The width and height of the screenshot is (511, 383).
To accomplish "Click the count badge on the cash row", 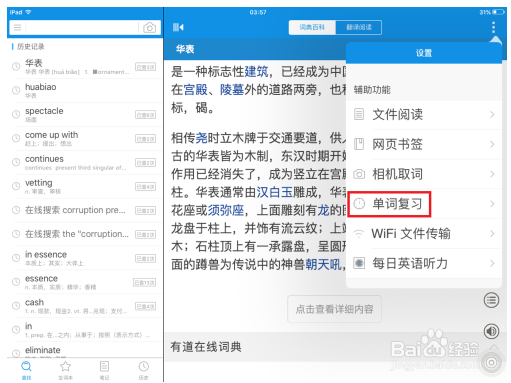I will (x=145, y=306).
